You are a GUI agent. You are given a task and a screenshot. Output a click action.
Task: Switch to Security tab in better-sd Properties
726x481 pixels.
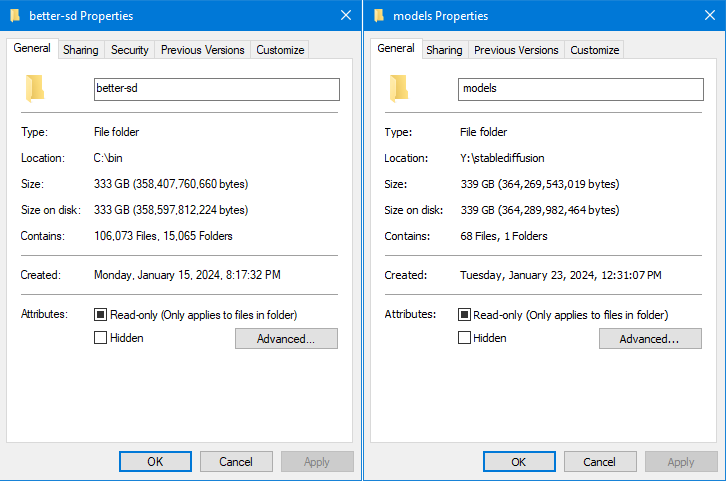point(130,50)
